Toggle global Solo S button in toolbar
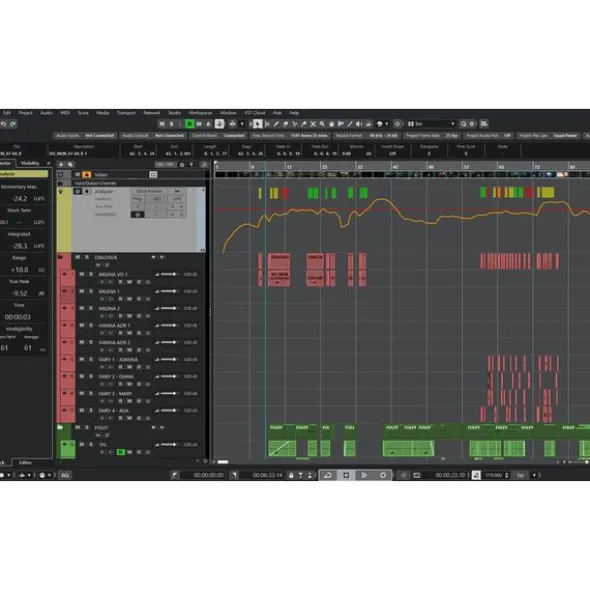Image resolution: width=590 pixels, height=591 pixels. click(172, 124)
